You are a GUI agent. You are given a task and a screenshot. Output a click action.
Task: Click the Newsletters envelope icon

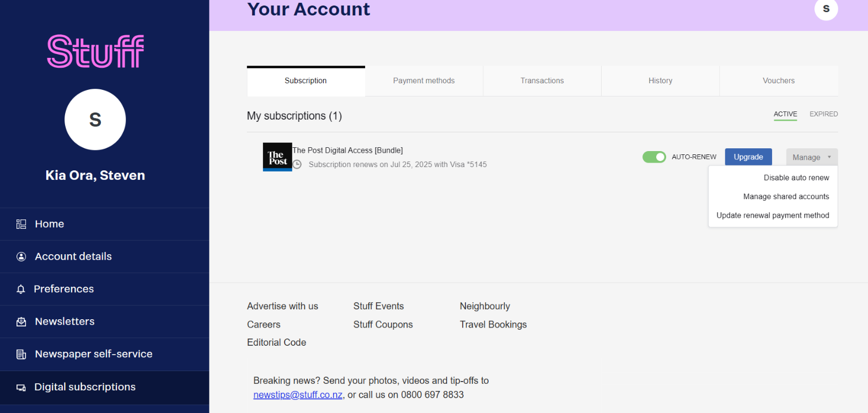tap(22, 321)
